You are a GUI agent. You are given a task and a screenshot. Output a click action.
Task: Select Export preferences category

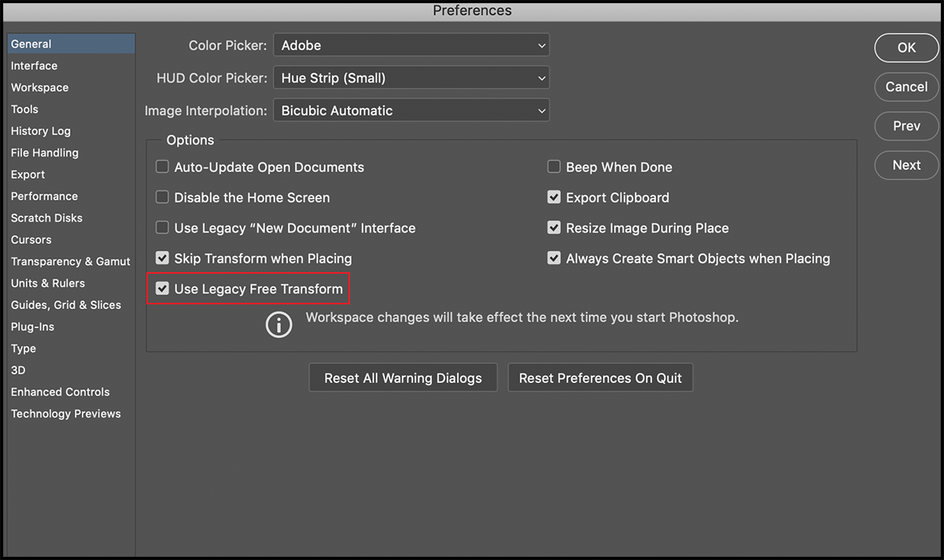coord(28,175)
